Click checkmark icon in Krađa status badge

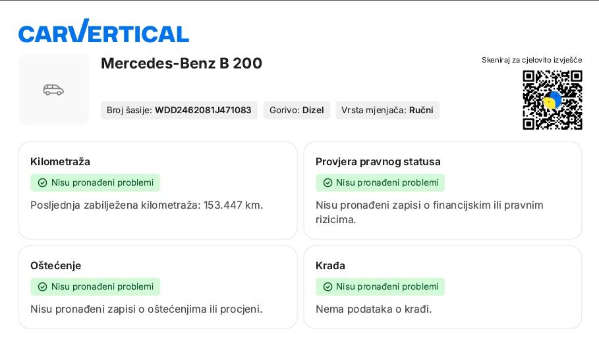click(x=328, y=287)
